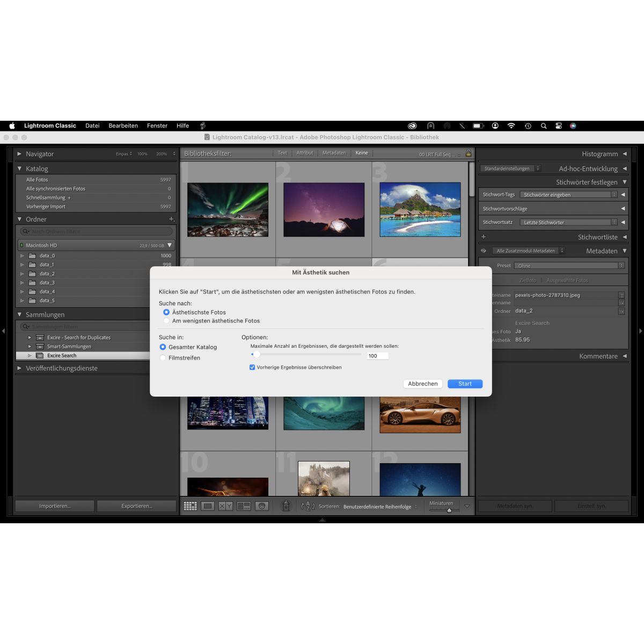This screenshot has width=644, height=644.
Task: Adjust the Miniaturen thumbnail size slider
Action: coord(449,510)
